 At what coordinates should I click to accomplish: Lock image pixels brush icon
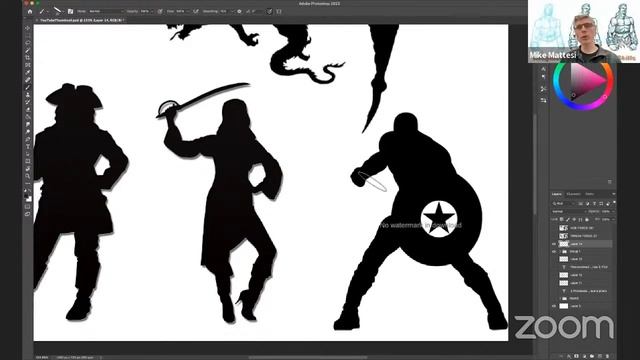[568, 220]
